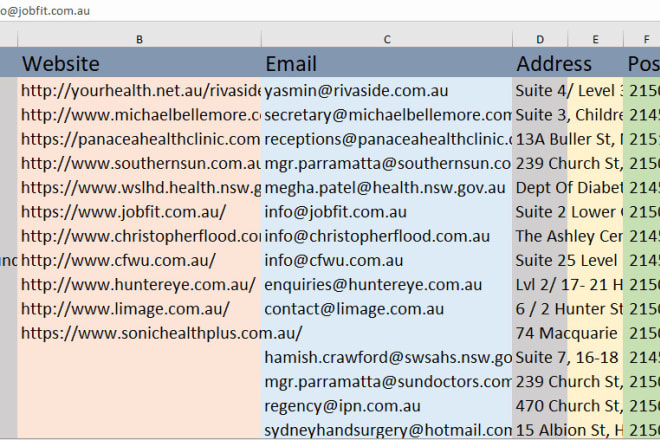
Task: Open the yourhealth.net.au/rivaside website link
Action: (141, 91)
